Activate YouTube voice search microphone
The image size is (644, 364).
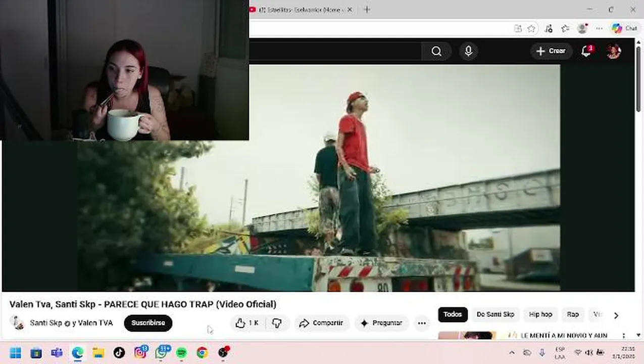tap(468, 51)
